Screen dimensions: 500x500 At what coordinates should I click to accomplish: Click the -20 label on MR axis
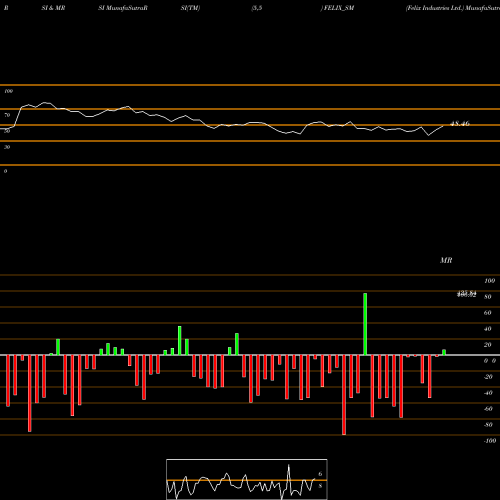click(488, 377)
